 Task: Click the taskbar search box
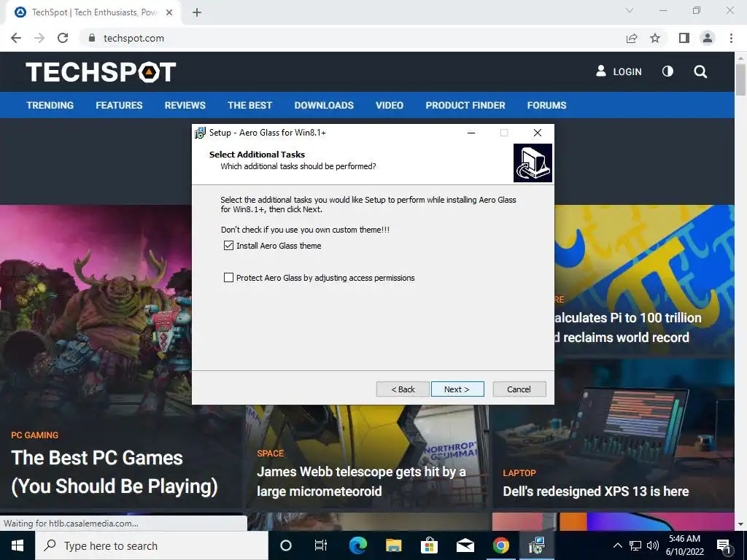tap(152, 545)
